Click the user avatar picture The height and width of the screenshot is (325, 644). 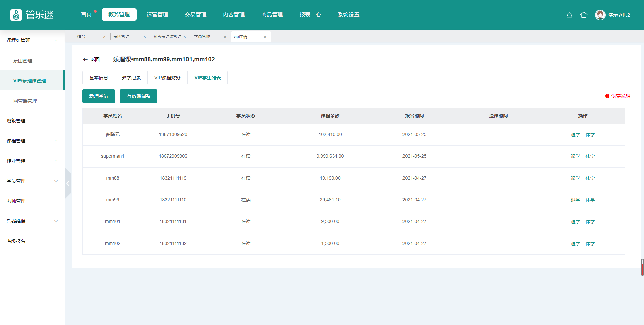pos(600,15)
